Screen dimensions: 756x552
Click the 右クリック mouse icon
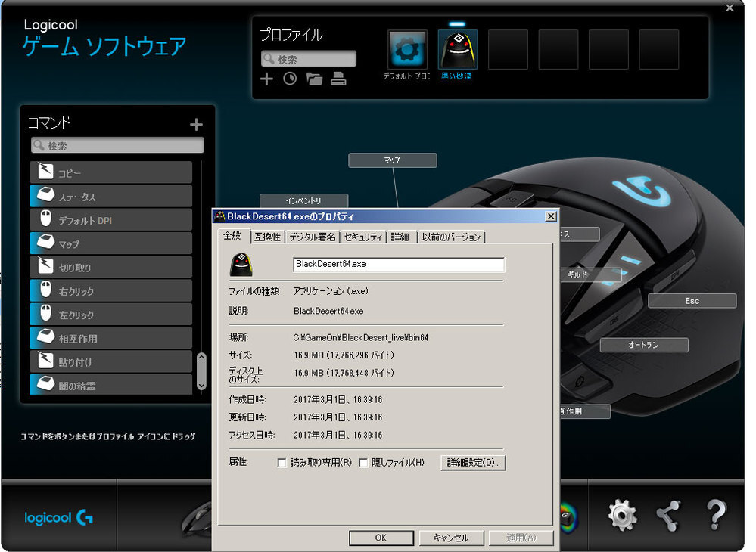[x=45, y=290]
